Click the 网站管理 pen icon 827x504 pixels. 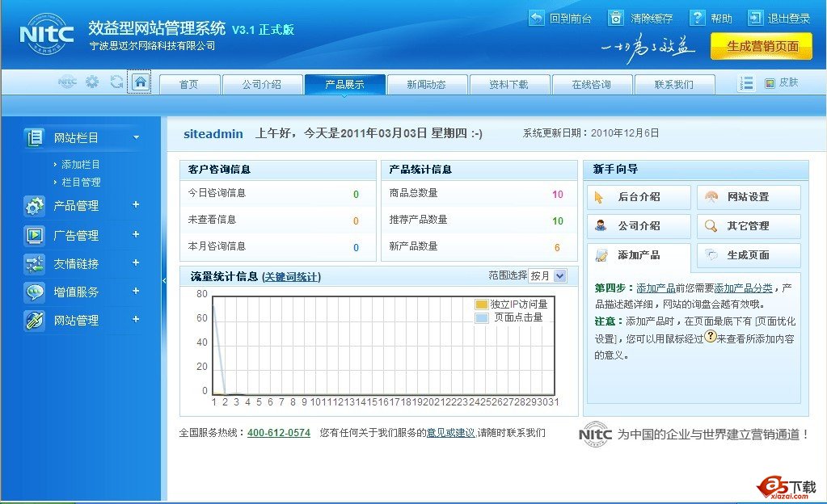tap(34, 320)
